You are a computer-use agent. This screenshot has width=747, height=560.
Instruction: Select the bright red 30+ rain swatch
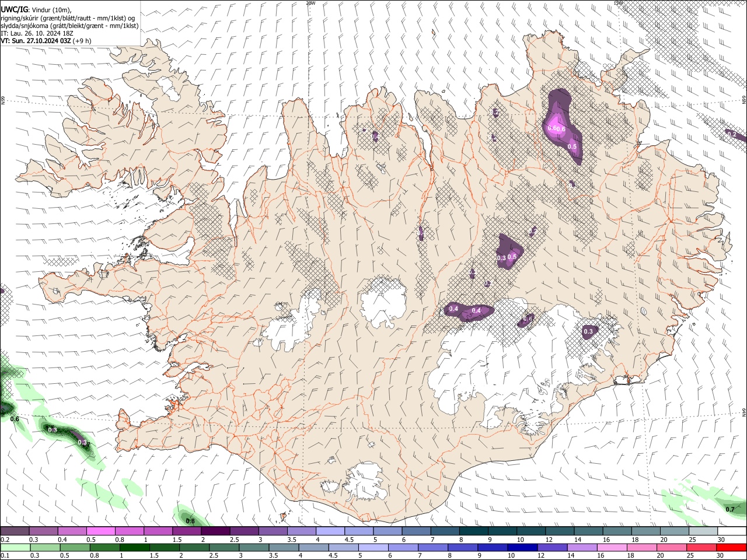coord(732,547)
